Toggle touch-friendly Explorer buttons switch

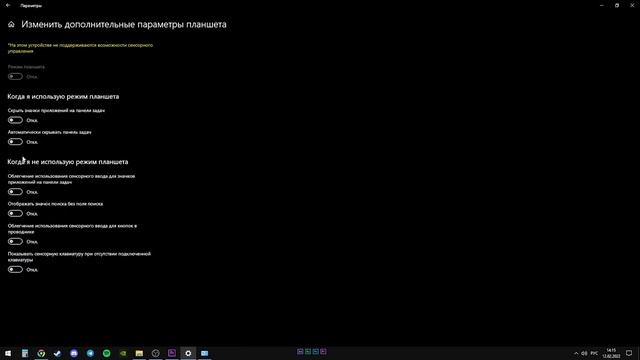click(15, 241)
